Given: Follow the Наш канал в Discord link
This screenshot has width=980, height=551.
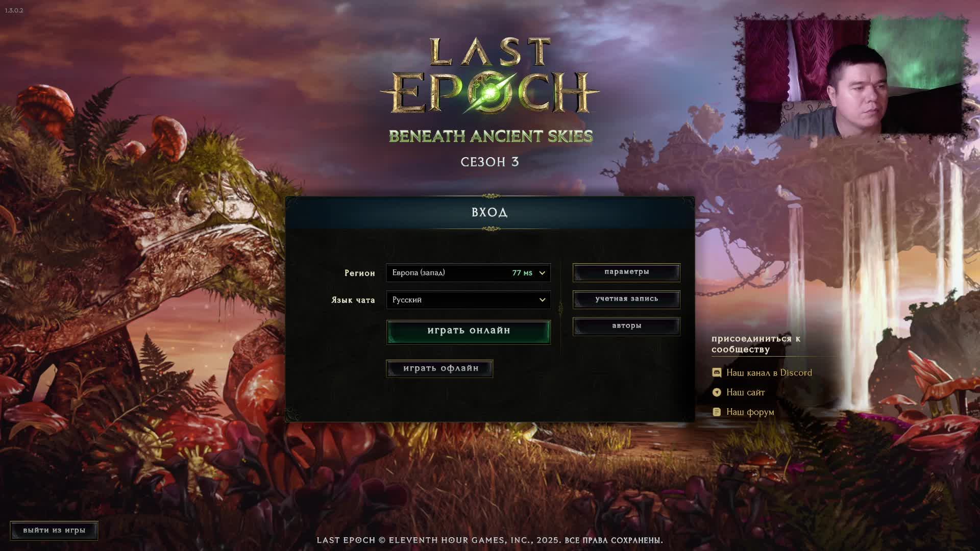Looking at the screenshot, I should point(769,373).
